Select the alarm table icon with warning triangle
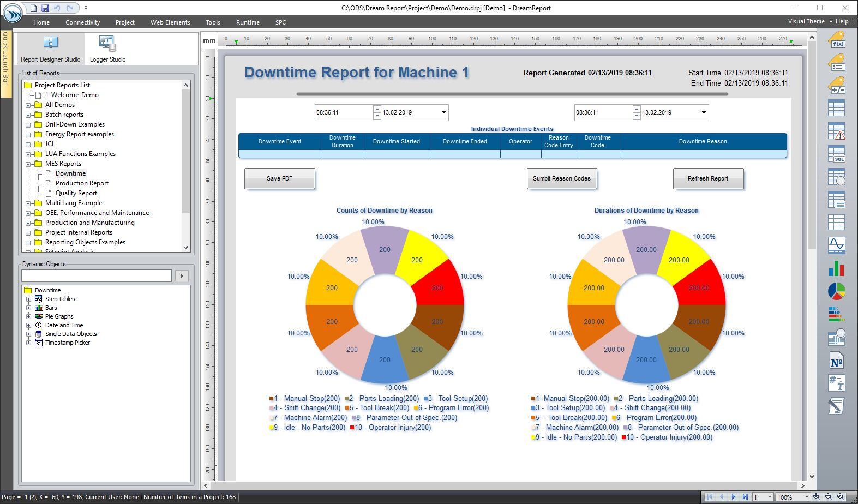 [x=836, y=131]
